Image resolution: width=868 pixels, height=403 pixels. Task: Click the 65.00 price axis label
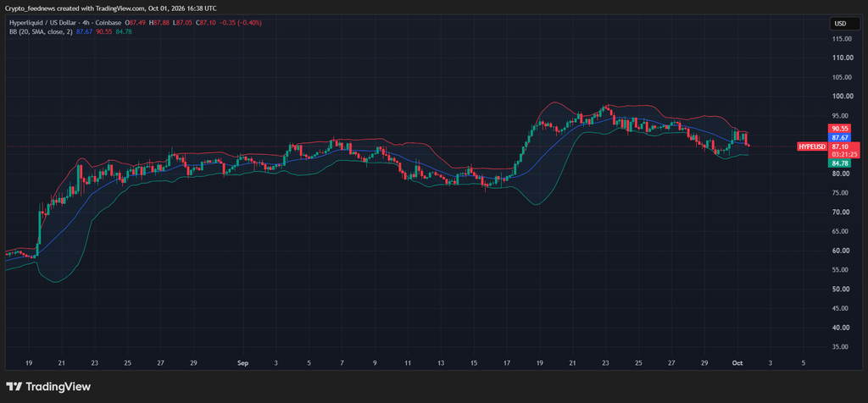841,232
